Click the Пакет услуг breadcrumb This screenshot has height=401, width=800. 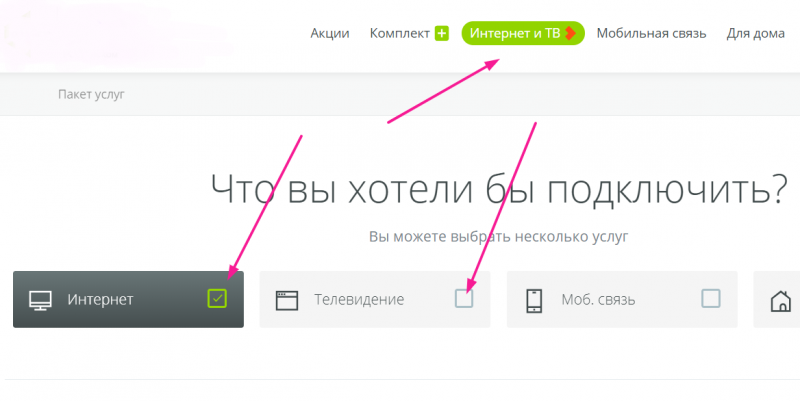click(91, 94)
